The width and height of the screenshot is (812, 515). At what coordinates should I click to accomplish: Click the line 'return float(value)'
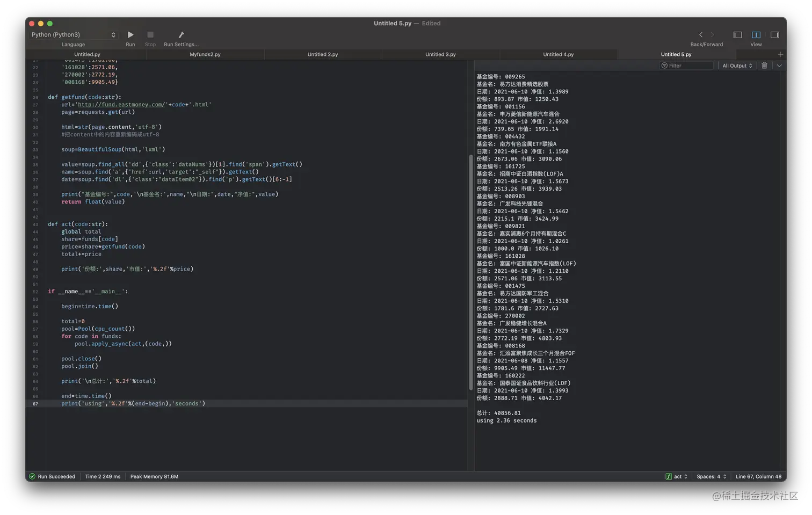point(93,202)
